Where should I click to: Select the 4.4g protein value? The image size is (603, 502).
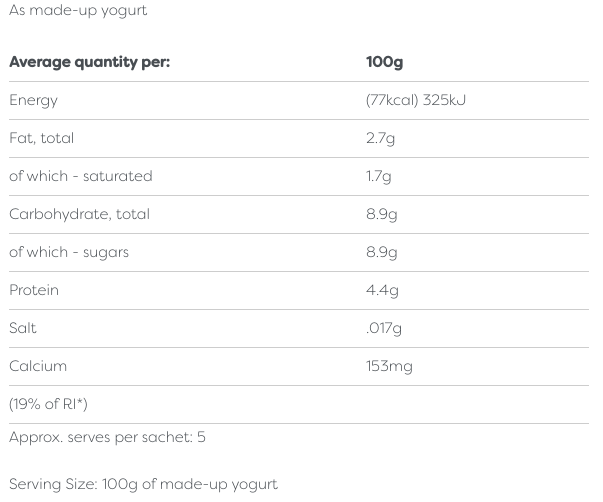click(382, 290)
